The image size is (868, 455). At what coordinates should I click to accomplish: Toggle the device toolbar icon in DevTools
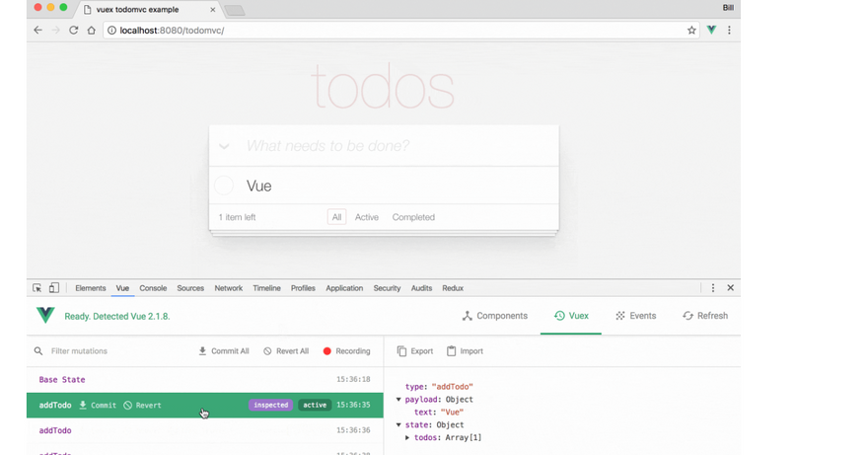click(54, 288)
